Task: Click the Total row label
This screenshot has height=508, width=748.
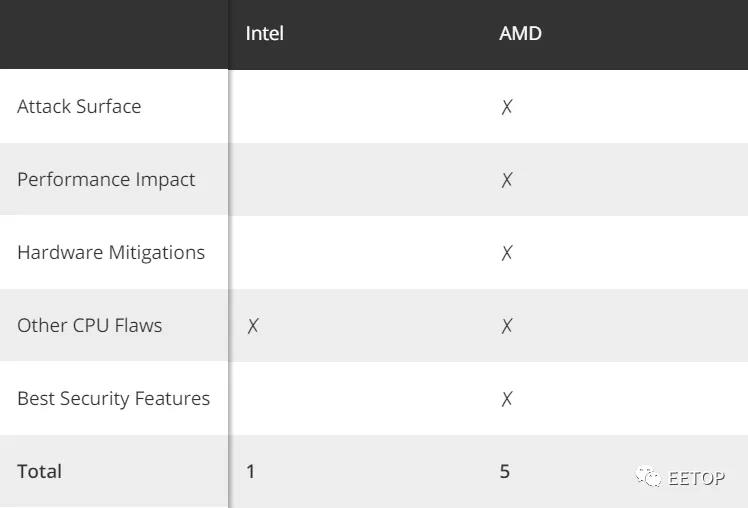Action: pyautogui.click(x=40, y=471)
